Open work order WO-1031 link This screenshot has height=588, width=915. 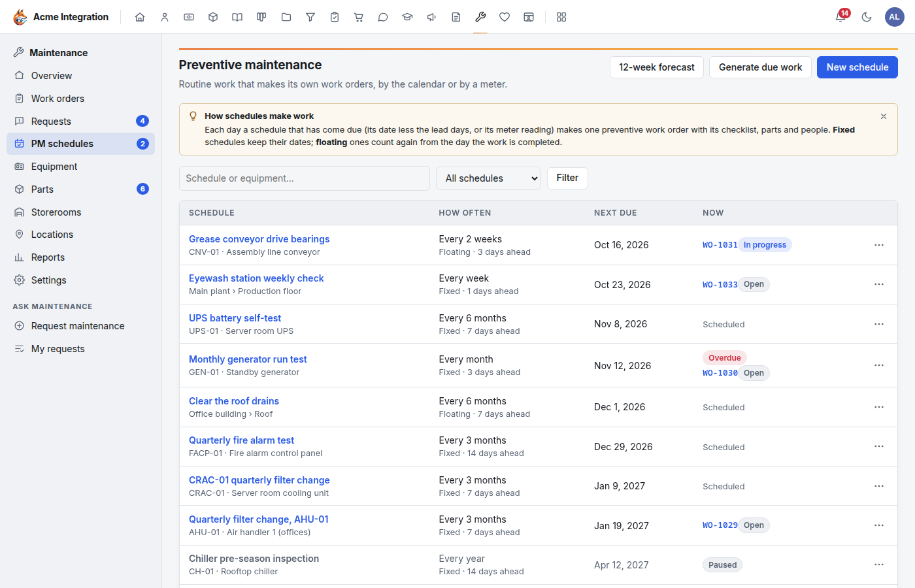coord(720,245)
